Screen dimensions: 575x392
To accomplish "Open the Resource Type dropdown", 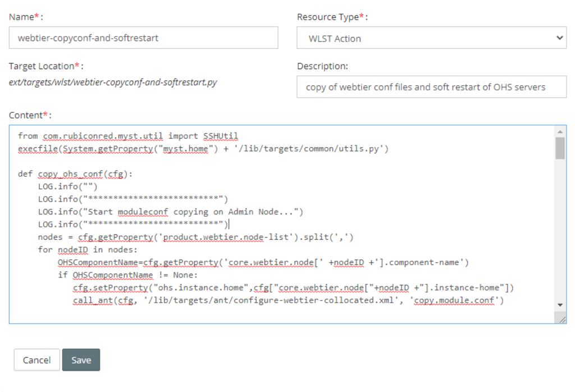I will coord(431,38).
